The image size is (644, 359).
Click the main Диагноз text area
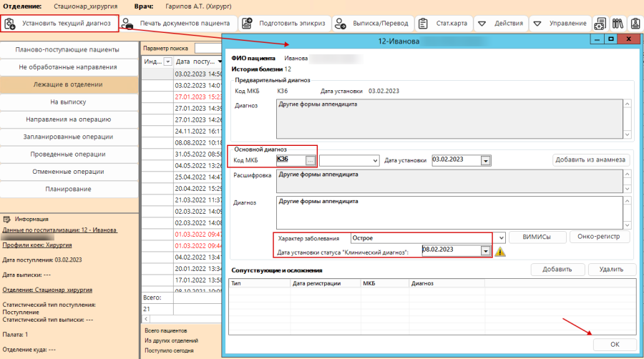(x=450, y=212)
